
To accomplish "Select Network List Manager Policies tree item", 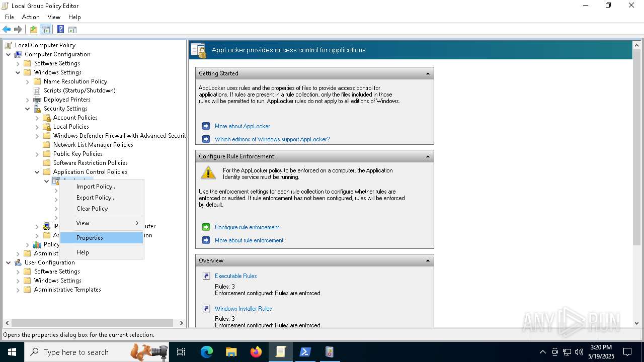I will 93,145.
